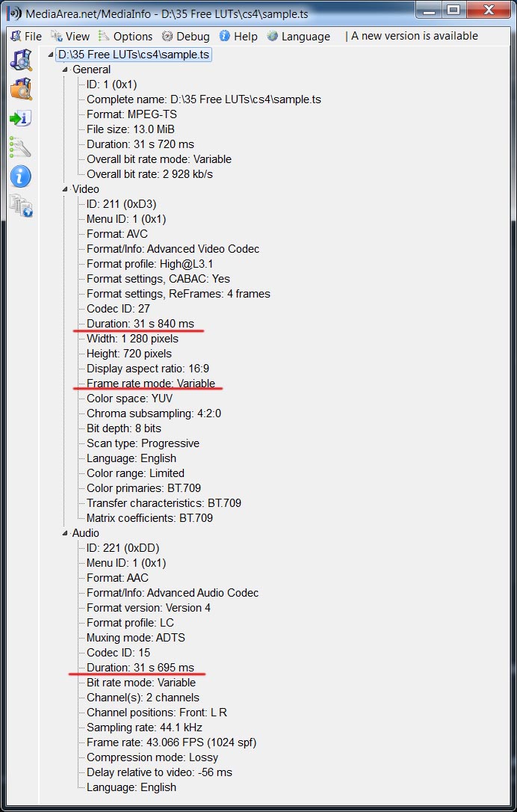
Task: Select 'Bit depth: 8 bits' row
Action: point(124,428)
